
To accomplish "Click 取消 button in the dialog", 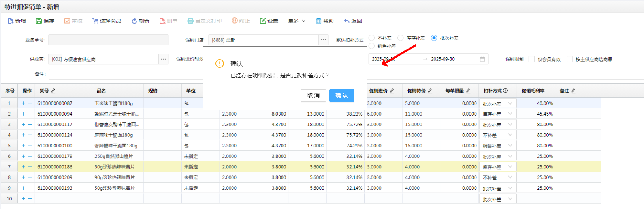I will [313, 95].
